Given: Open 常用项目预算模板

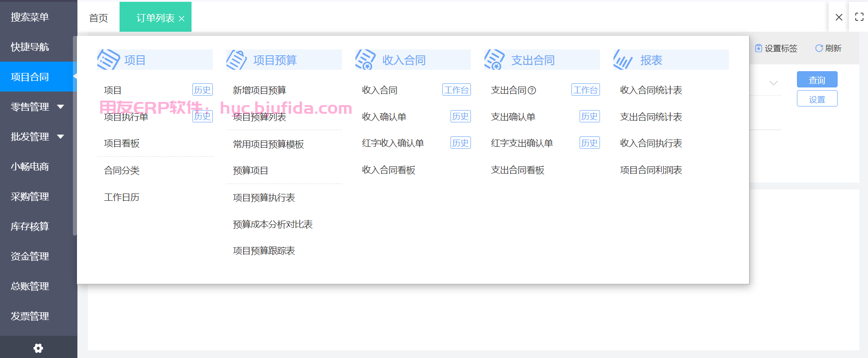Looking at the screenshot, I should point(269,144).
